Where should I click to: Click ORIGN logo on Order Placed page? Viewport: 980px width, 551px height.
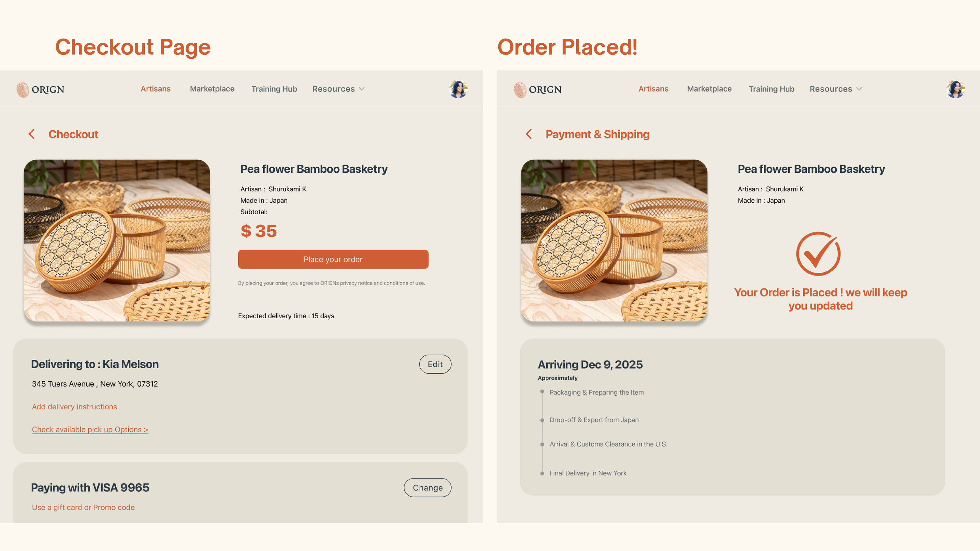coord(537,89)
